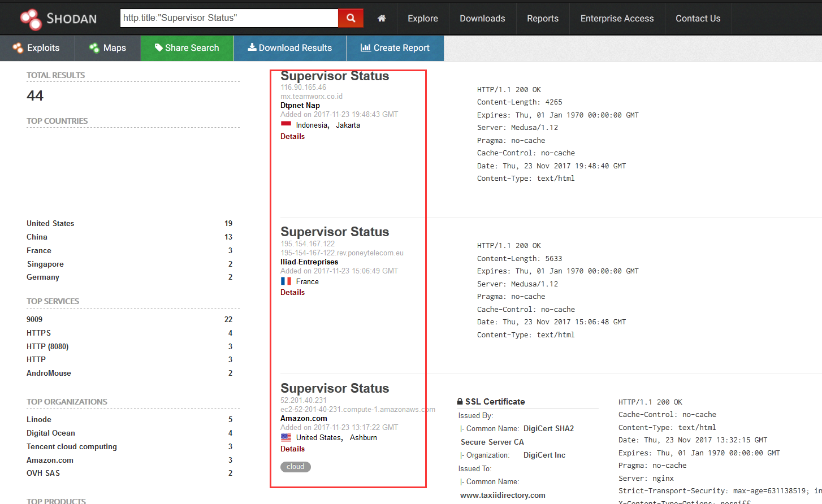Select the 9009 service filter
The height and width of the screenshot is (504, 822).
coord(35,319)
